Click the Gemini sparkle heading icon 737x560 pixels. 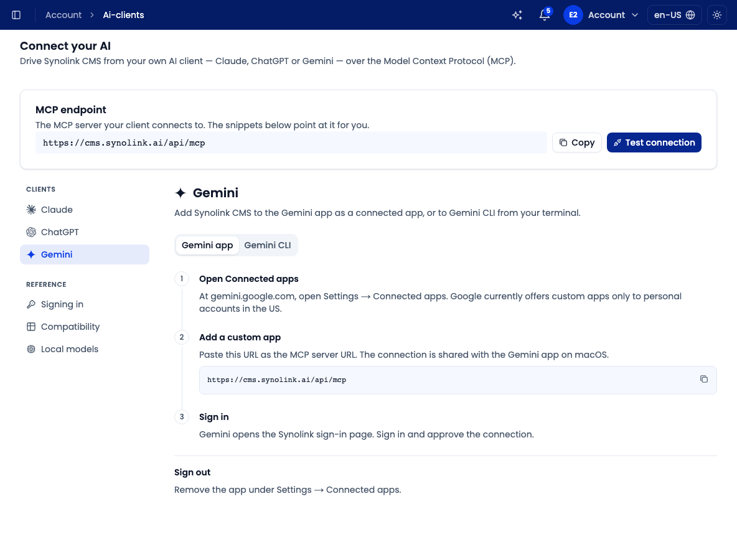pyautogui.click(x=181, y=193)
